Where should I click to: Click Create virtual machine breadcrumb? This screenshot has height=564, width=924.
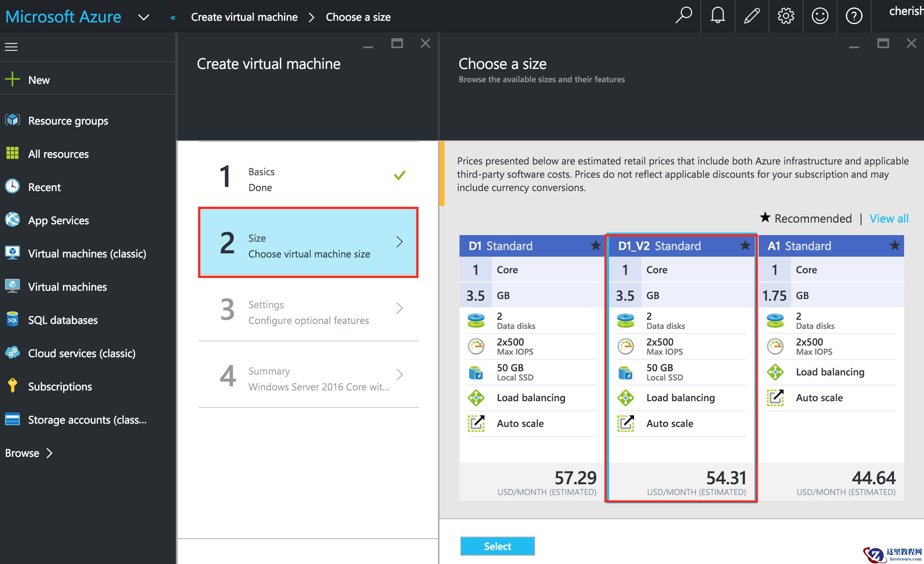[x=244, y=17]
